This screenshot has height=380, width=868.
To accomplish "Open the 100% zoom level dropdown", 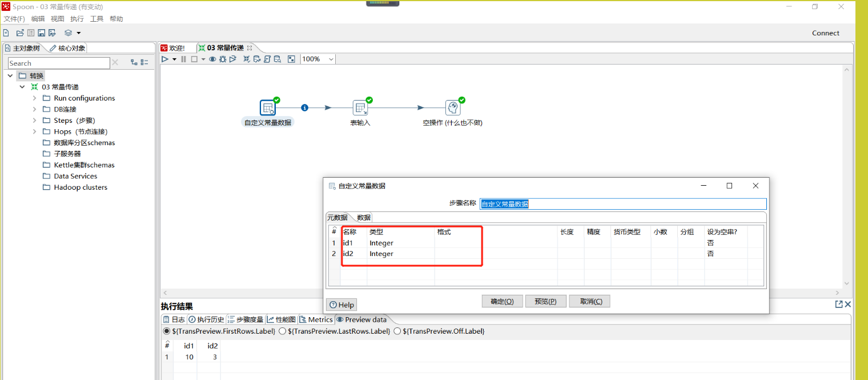I will click(x=331, y=59).
